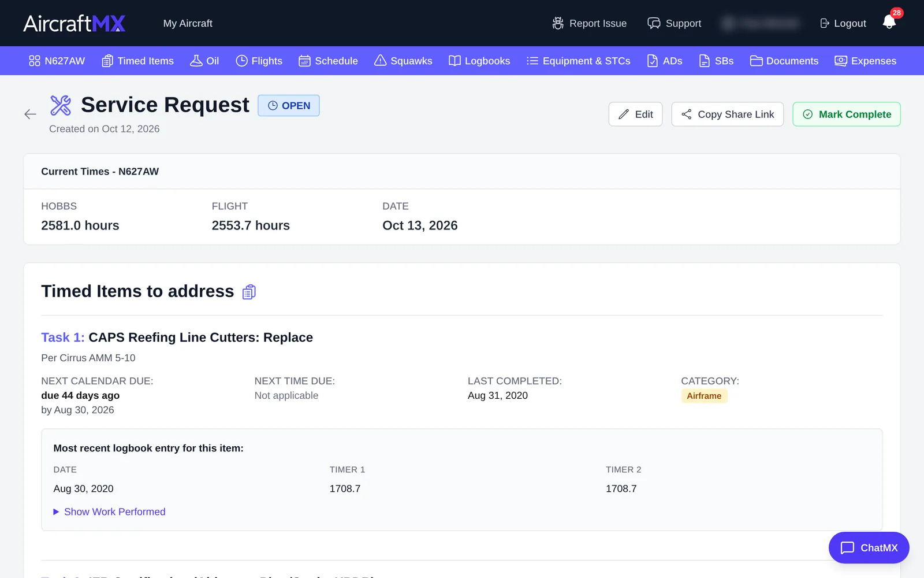Image resolution: width=924 pixels, height=578 pixels.
Task: Open Equipment & STCs tab
Action: point(579,61)
